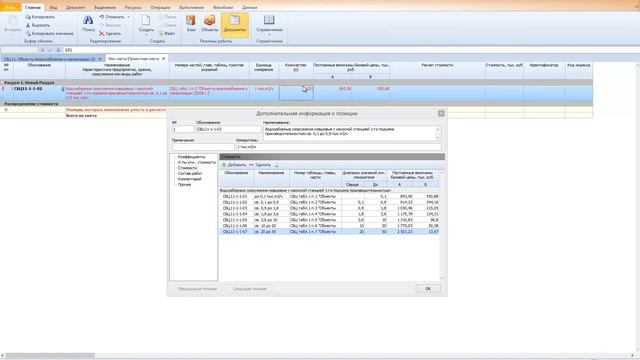Select К-ты отн. стоимости in dialog tree
Image resolution: width=640 pixels, height=360 pixels.
click(x=196, y=162)
